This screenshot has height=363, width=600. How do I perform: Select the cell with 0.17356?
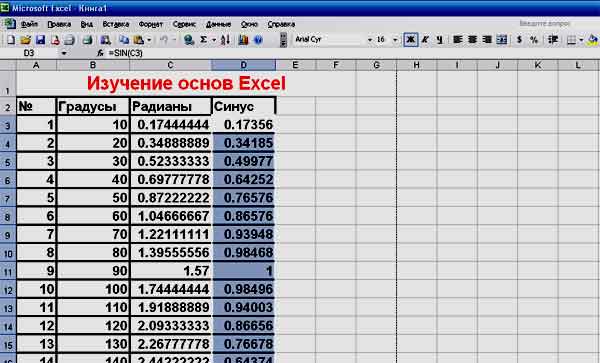[x=244, y=125]
